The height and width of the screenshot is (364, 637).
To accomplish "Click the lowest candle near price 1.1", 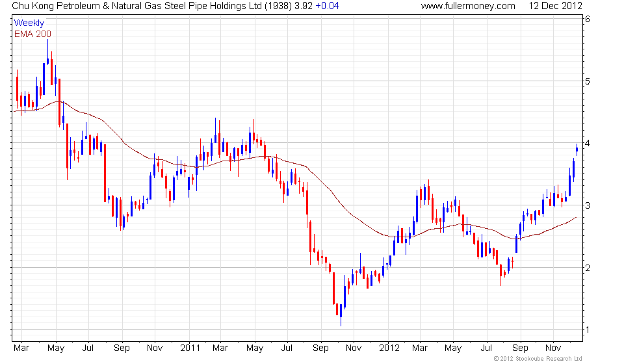I will click(341, 315).
